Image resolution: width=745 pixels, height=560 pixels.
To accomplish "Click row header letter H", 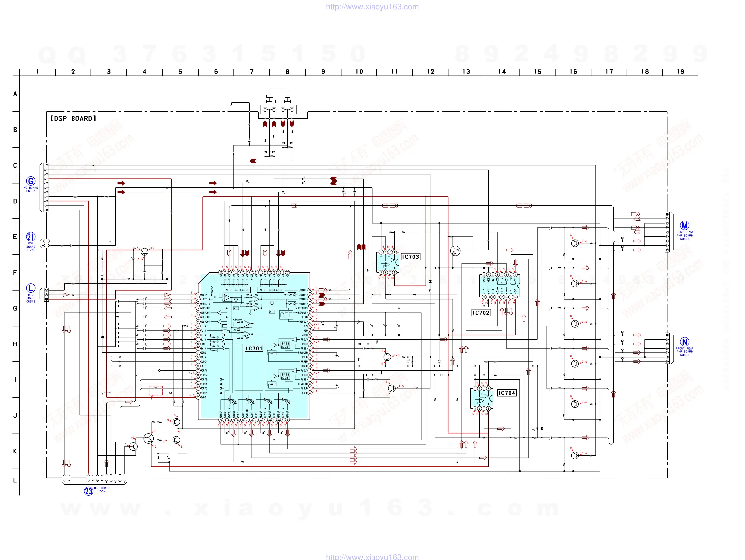I will [x=15, y=344].
